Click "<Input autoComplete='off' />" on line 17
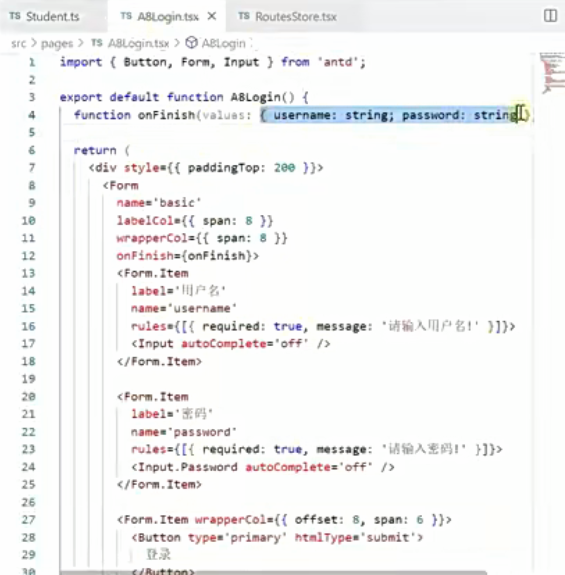565x575 pixels. pyautogui.click(x=231, y=344)
